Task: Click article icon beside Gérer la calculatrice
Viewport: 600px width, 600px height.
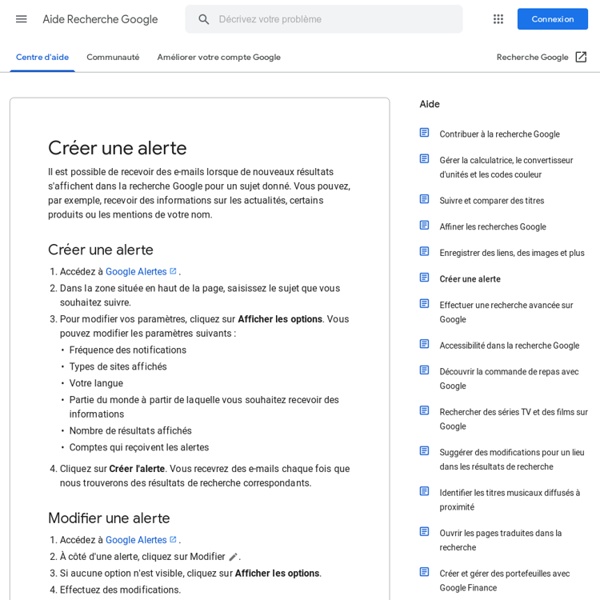Action: pos(424,158)
